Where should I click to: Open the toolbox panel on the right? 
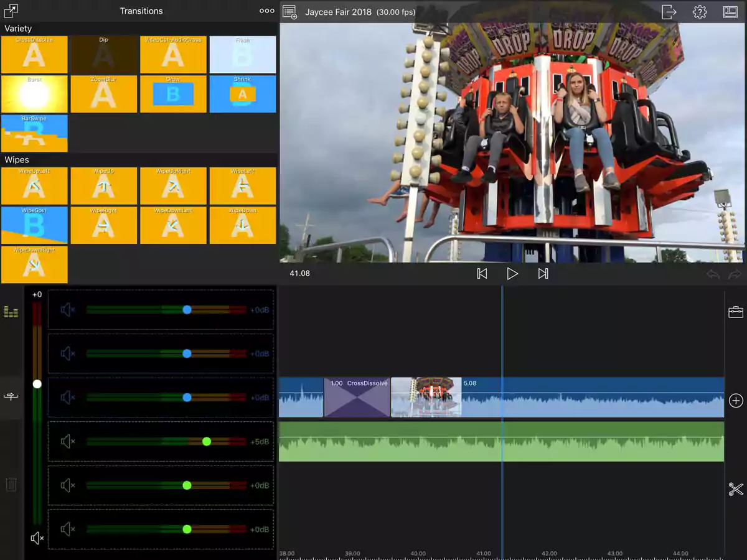click(x=735, y=311)
